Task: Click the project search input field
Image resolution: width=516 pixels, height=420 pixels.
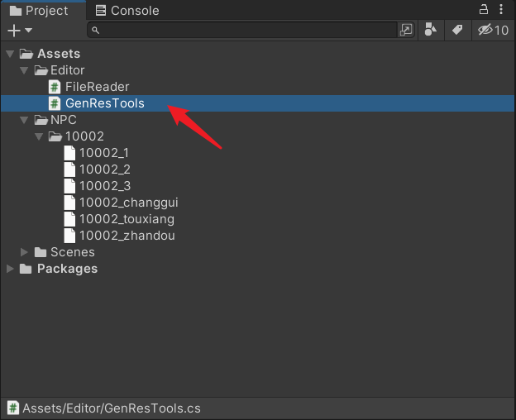Action: pos(241,31)
